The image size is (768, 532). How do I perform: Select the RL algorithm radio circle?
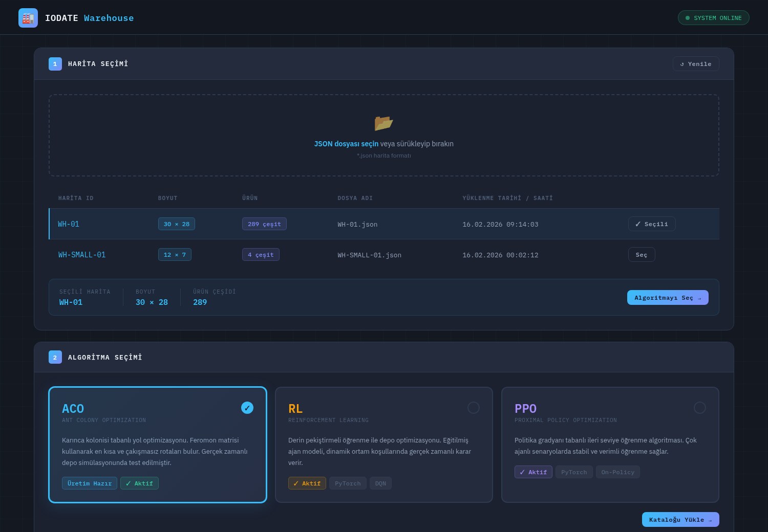coord(474,408)
